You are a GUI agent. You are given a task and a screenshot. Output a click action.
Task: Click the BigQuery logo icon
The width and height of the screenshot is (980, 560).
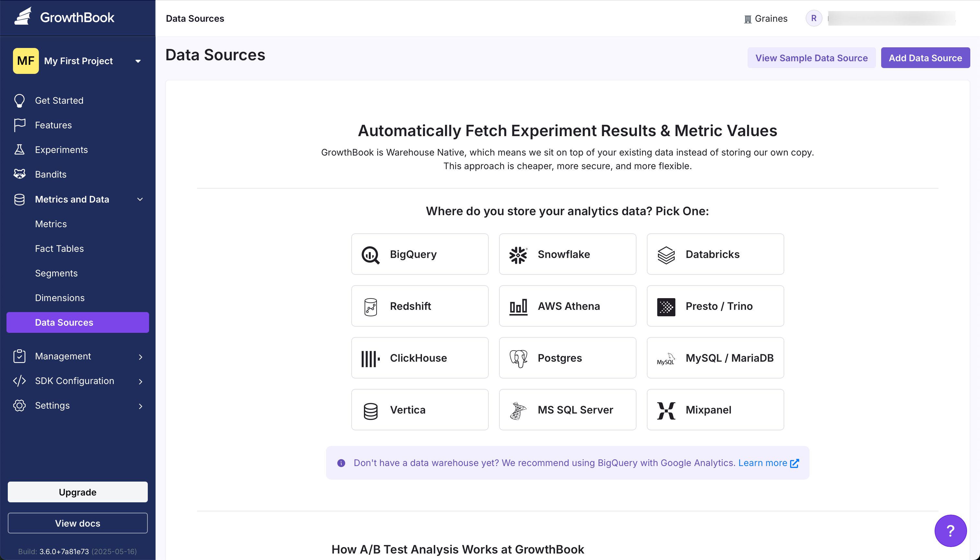click(x=370, y=255)
